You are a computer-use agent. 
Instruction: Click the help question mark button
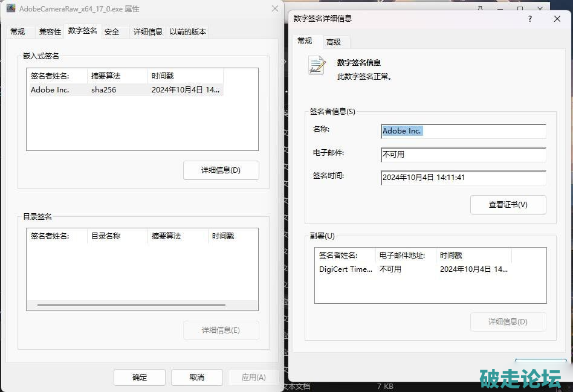(530, 19)
